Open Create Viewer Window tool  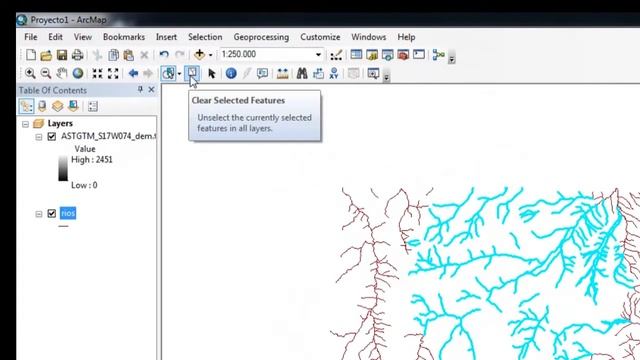pos(373,73)
